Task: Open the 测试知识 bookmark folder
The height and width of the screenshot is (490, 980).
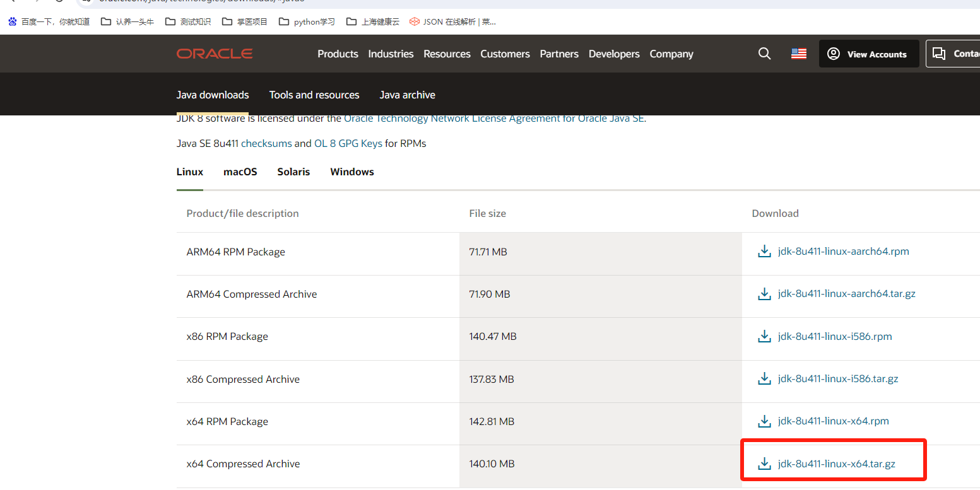Action: pyautogui.click(x=188, y=21)
